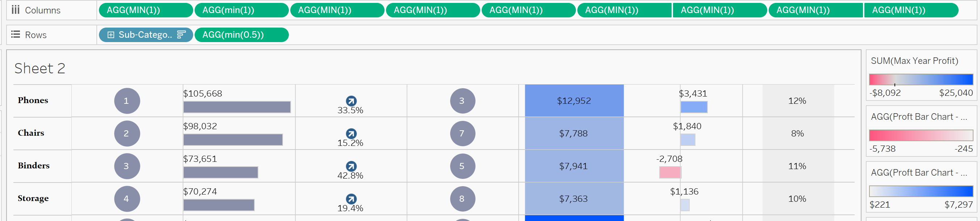
Task: Click the Sheet 2 title
Action: click(x=40, y=69)
